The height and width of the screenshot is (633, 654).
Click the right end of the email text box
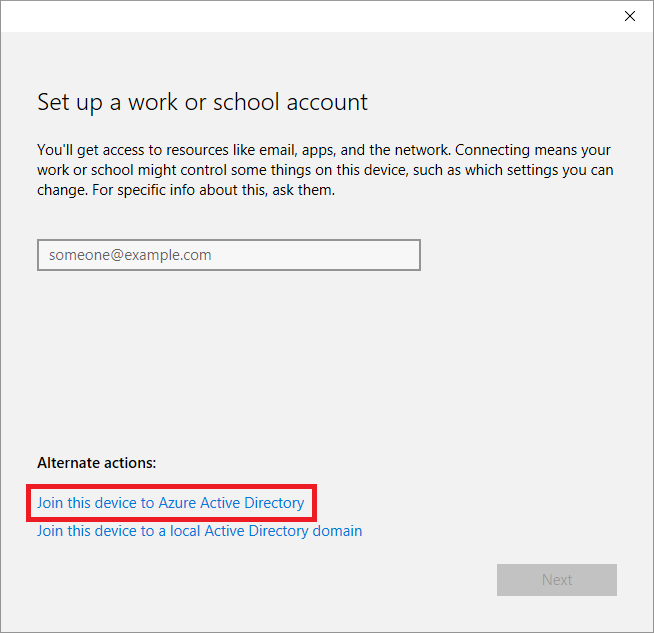click(405, 255)
